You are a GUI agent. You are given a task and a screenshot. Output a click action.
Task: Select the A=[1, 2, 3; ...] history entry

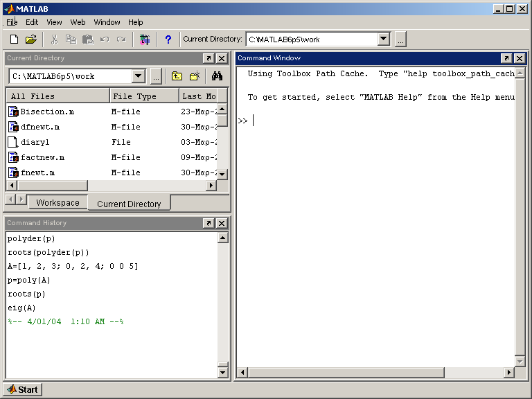(x=73, y=266)
